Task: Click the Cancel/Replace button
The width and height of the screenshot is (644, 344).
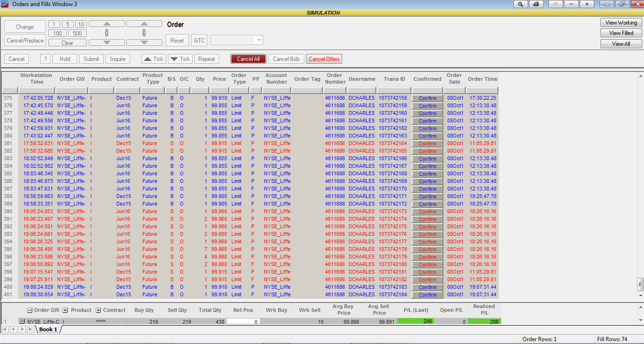Action: click(x=25, y=41)
